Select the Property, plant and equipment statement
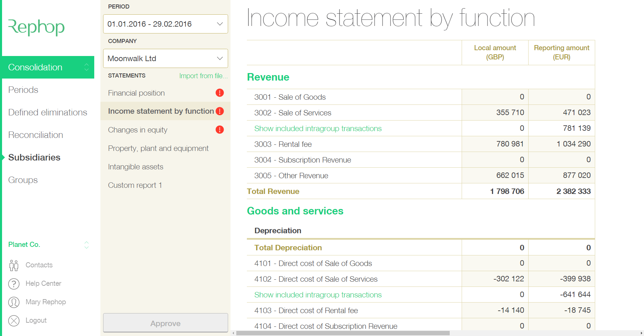Viewport: 644px width, 336px height. click(x=158, y=148)
